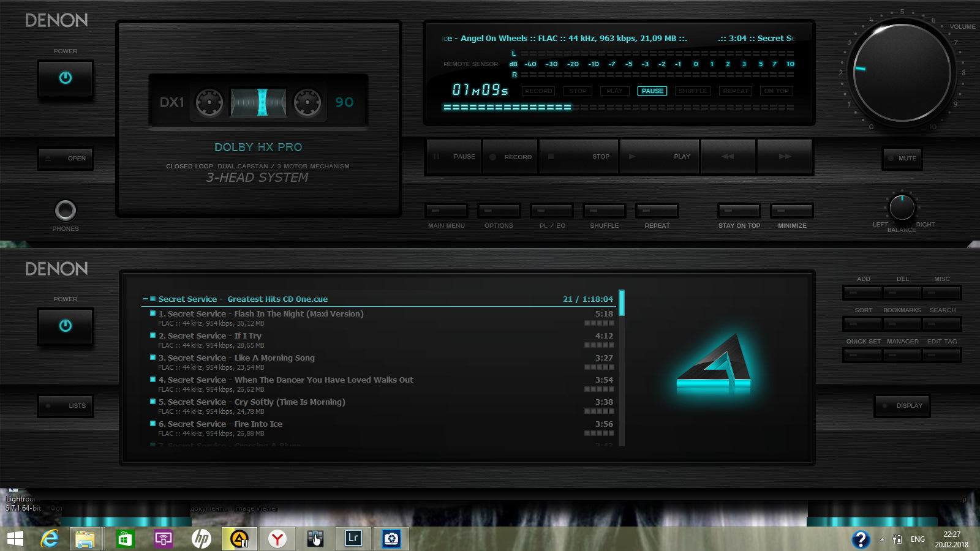Viewport: 980px width, 551px height.
Task: Click the VOLUME knob
Action: coord(902,72)
